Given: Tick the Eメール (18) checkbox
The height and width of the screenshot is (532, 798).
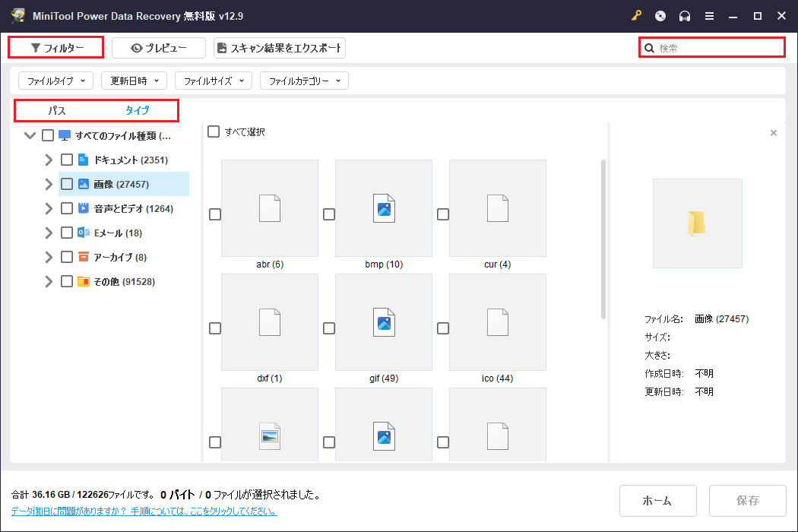Looking at the screenshot, I should coord(67,233).
